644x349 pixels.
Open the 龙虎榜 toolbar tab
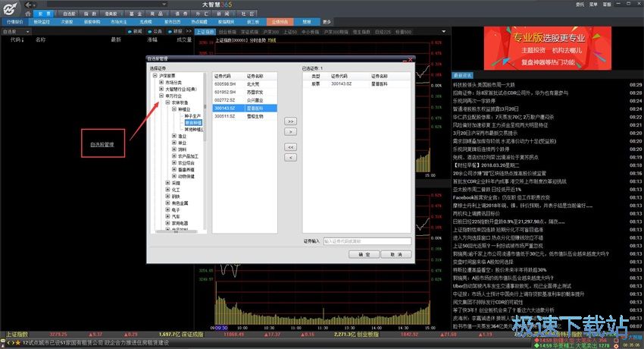(x=145, y=22)
